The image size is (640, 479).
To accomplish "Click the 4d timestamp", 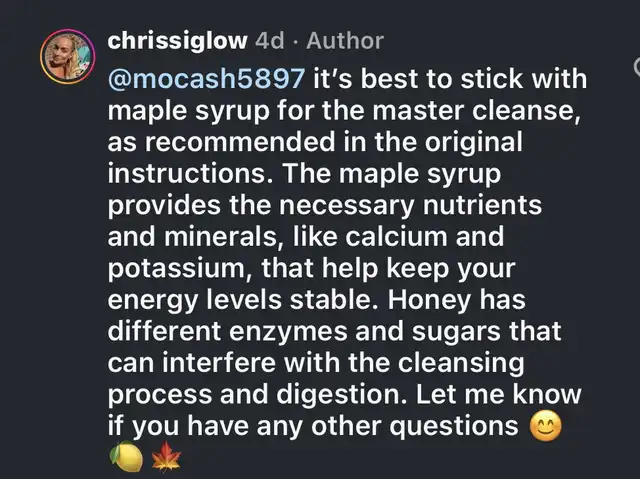I will [x=269, y=41].
